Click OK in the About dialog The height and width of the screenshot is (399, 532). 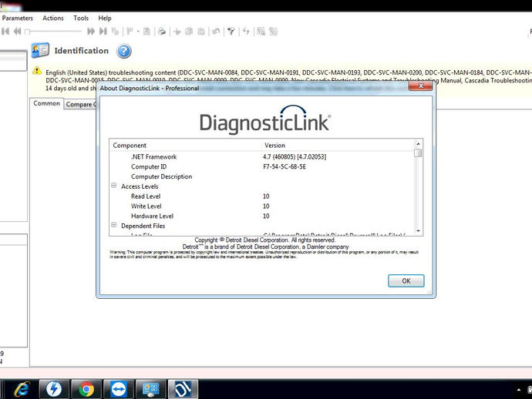pos(406,280)
